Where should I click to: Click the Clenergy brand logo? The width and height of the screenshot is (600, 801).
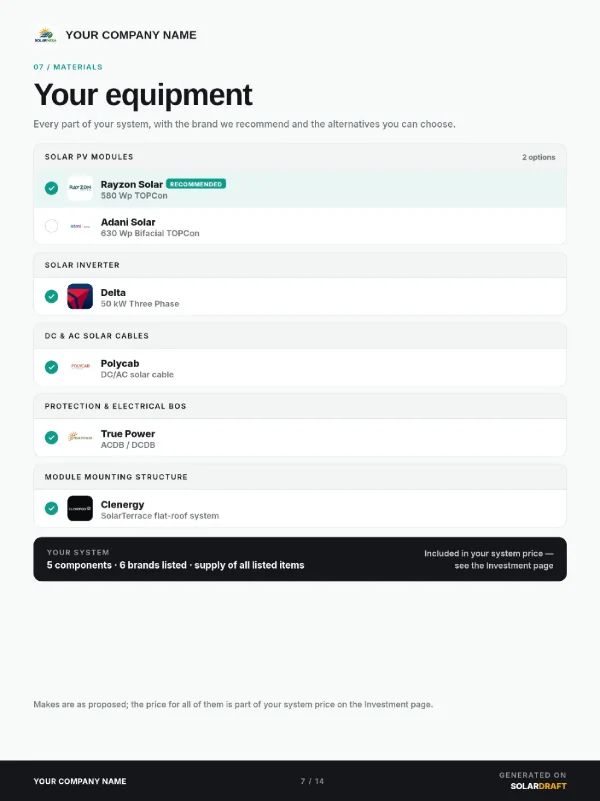(80, 508)
